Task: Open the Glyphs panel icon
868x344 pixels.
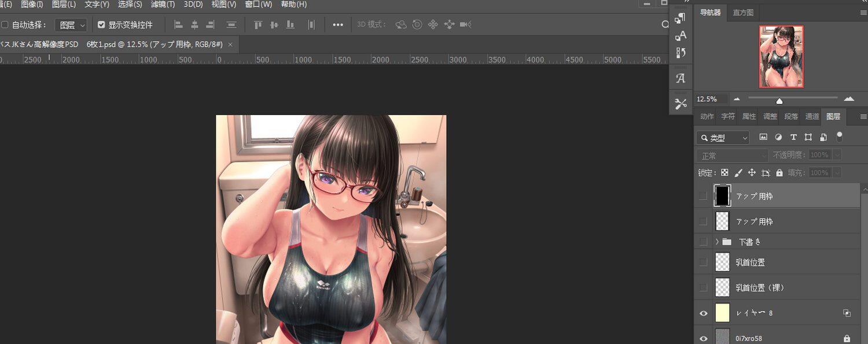Action: click(681, 78)
